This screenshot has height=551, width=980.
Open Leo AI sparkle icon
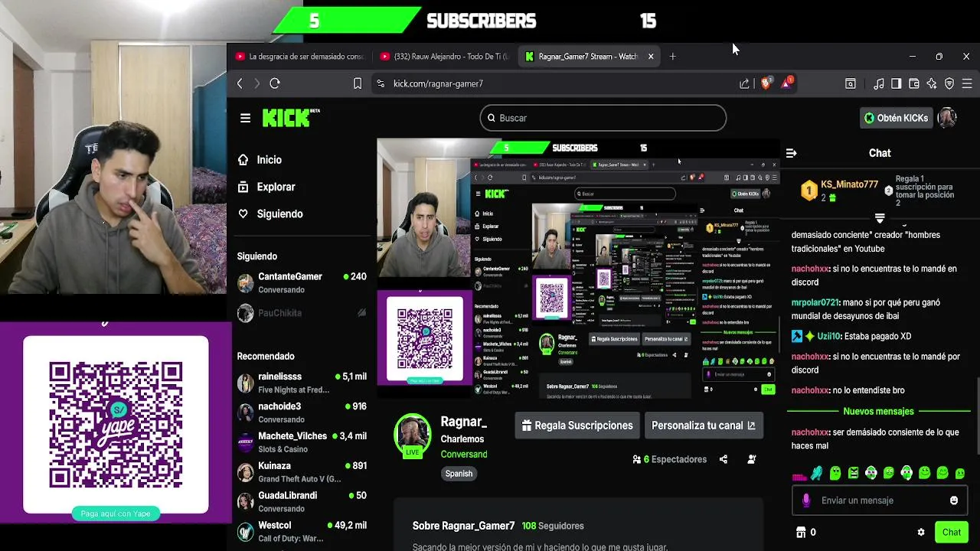pyautogui.click(x=932, y=83)
